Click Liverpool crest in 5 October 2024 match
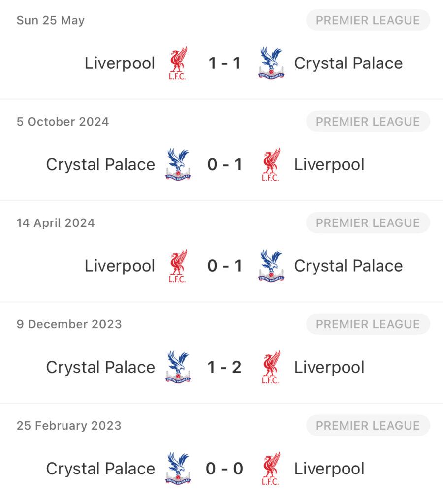The image size is (443, 504). click(x=271, y=164)
